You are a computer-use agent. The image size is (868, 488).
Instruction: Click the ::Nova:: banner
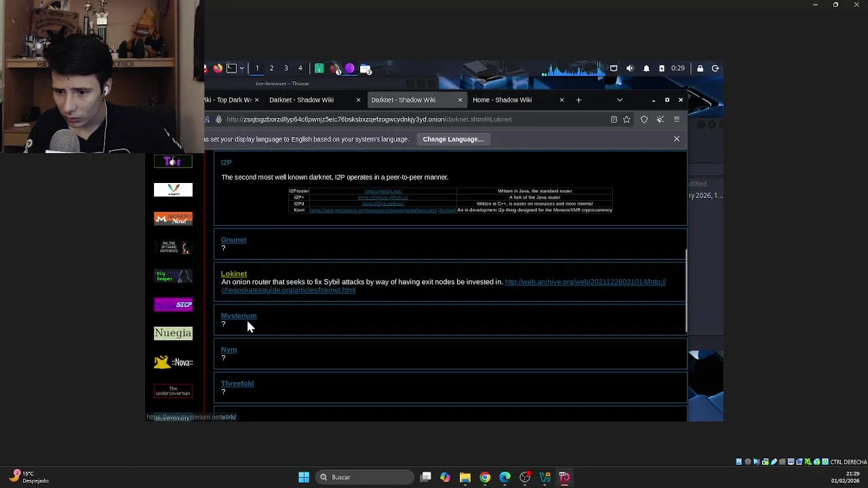[173, 362]
